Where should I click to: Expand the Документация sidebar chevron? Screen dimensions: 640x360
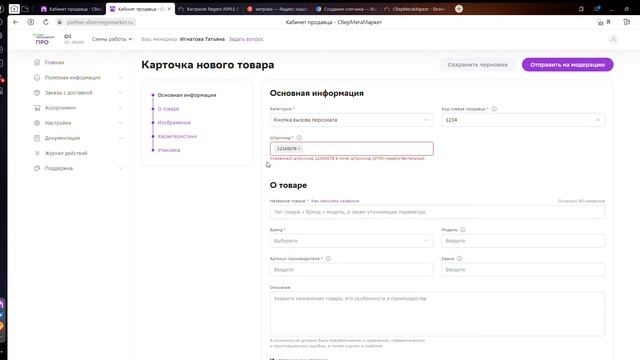pos(120,138)
